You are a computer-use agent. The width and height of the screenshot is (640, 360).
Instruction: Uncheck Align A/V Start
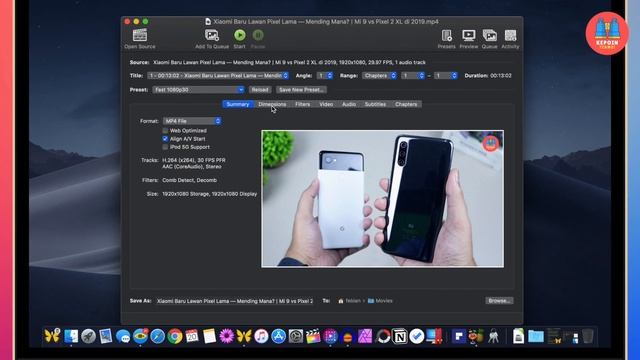(165, 139)
